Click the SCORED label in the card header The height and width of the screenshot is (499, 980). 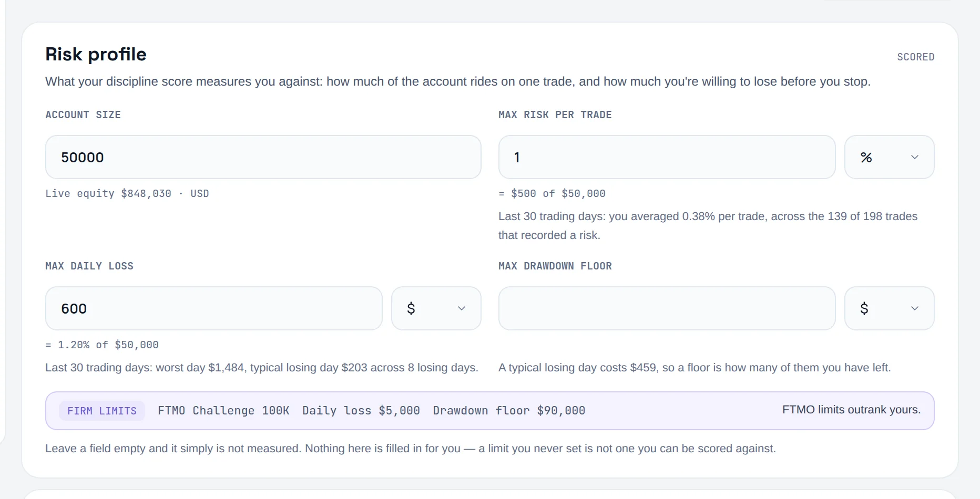[x=915, y=57]
